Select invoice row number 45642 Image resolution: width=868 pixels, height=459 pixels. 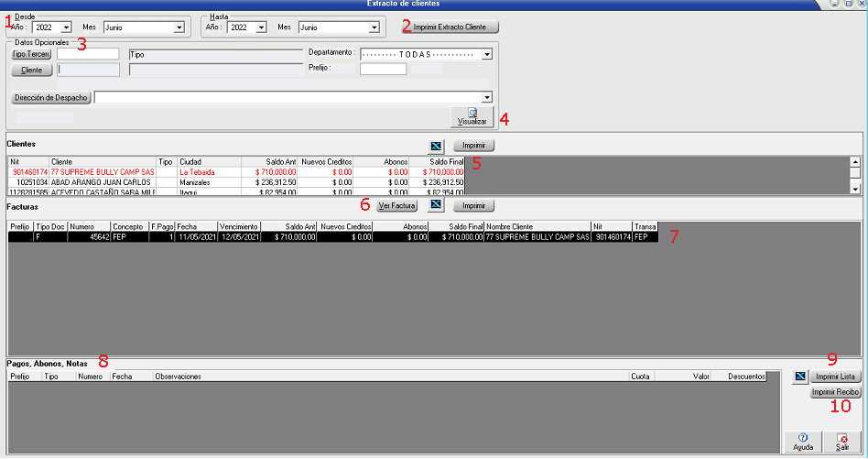click(x=92, y=236)
